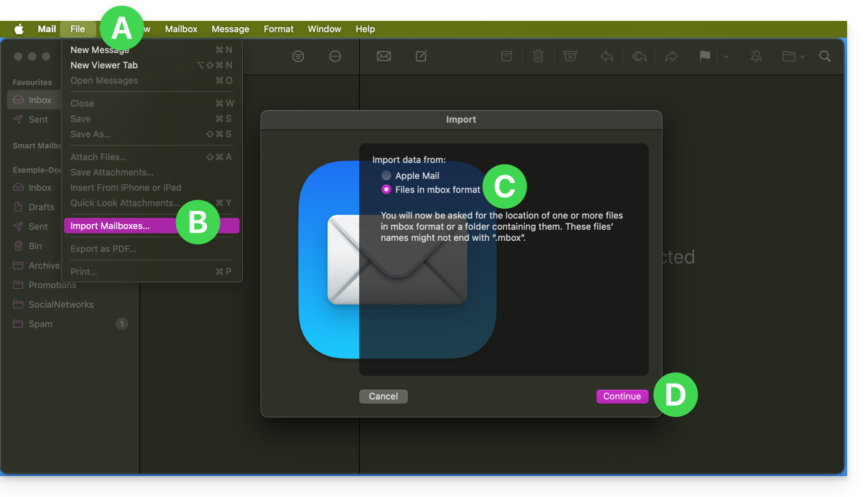This screenshot has height=497, width=868.
Task: Click the Reply All double-arrow icon
Action: tap(639, 56)
